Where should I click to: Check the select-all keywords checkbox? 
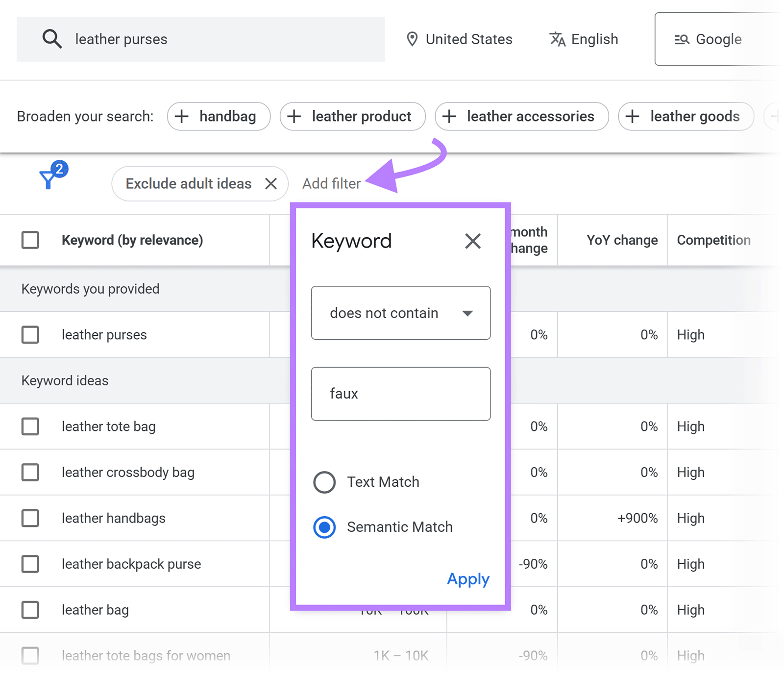pyautogui.click(x=30, y=240)
